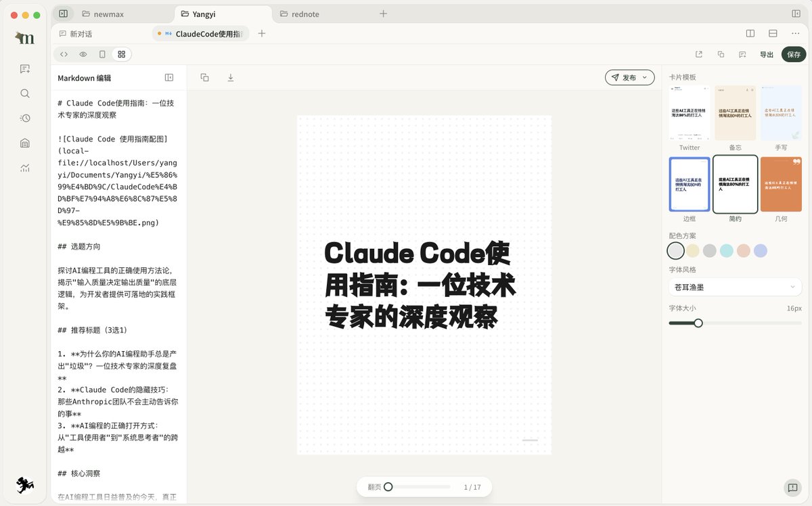Click the '## 核心洞察' line in editor
812x506 pixels.
coord(79,474)
